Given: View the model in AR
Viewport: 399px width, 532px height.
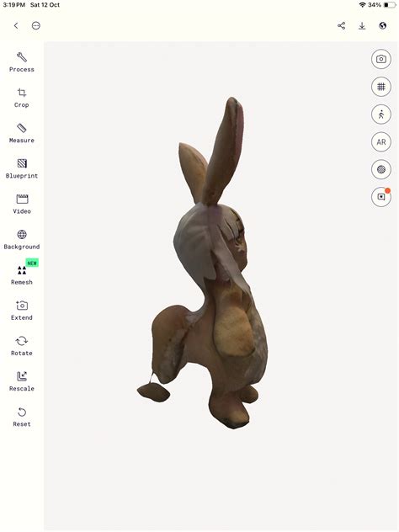Looking at the screenshot, I should (x=381, y=141).
